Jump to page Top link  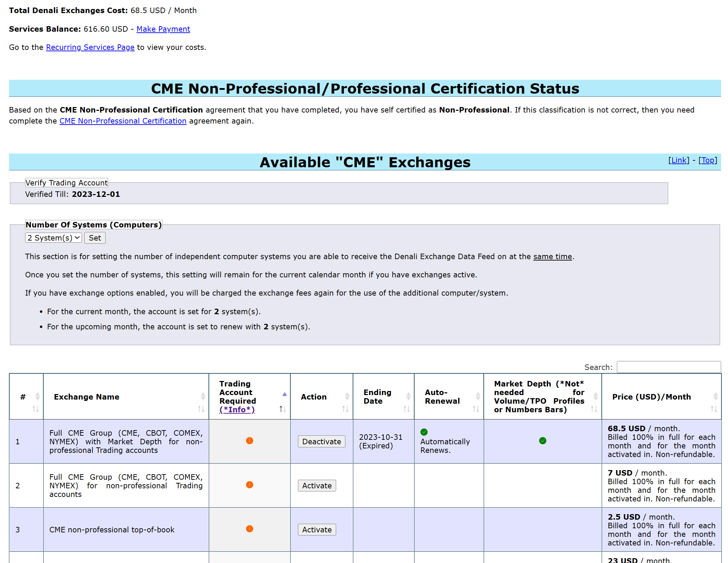[708, 160]
